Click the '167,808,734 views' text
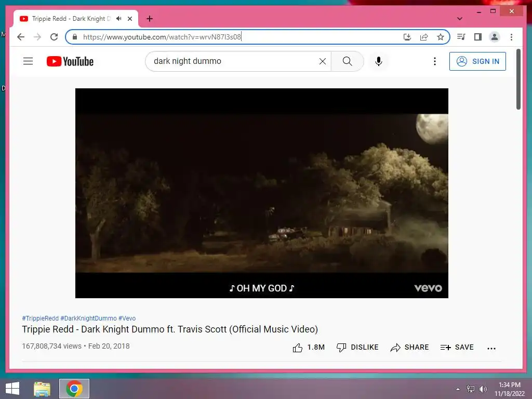 pyautogui.click(x=51, y=346)
